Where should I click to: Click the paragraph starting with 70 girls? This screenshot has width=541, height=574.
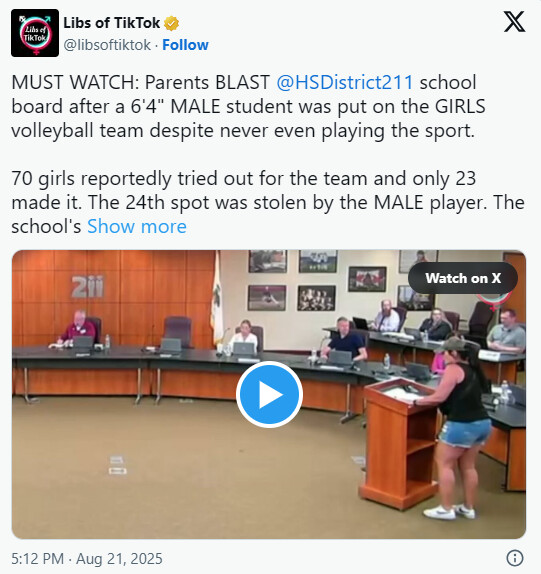click(x=268, y=202)
